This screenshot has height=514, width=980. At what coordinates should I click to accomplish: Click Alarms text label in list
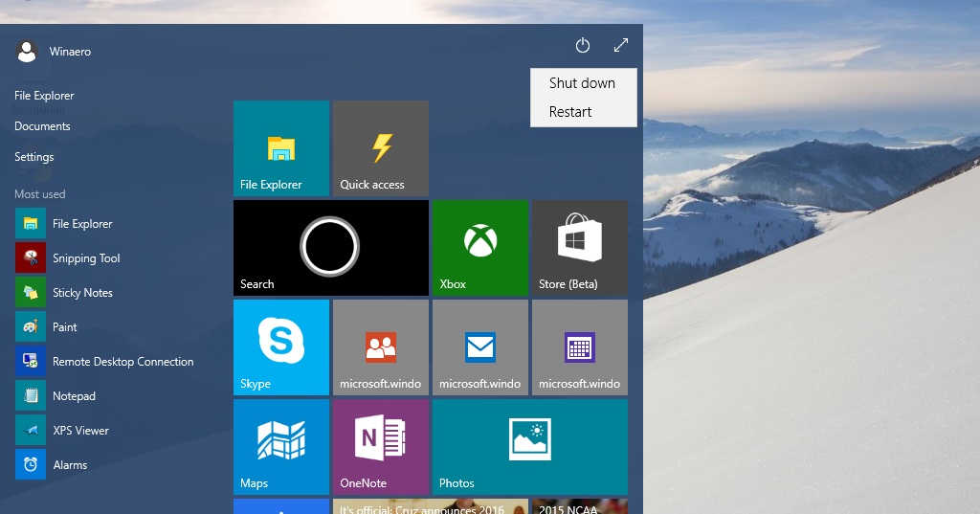point(70,464)
